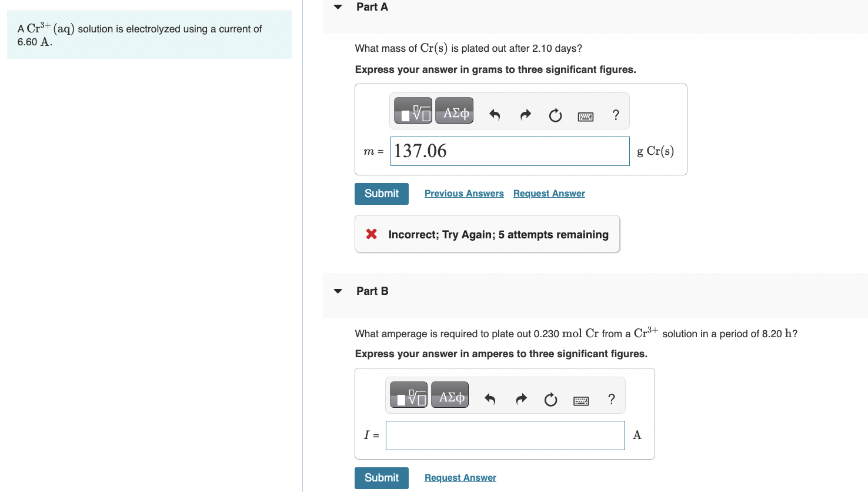Image resolution: width=868 pixels, height=492 pixels.
Task: Click the redo arrow in Part A toolbar
Action: point(525,115)
